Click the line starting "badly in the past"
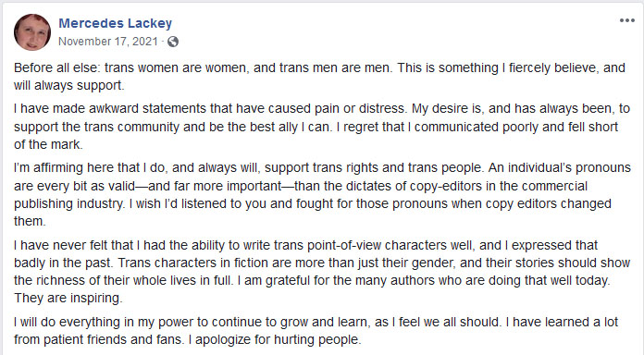Viewport: 644px width, 355px height. 322,263
